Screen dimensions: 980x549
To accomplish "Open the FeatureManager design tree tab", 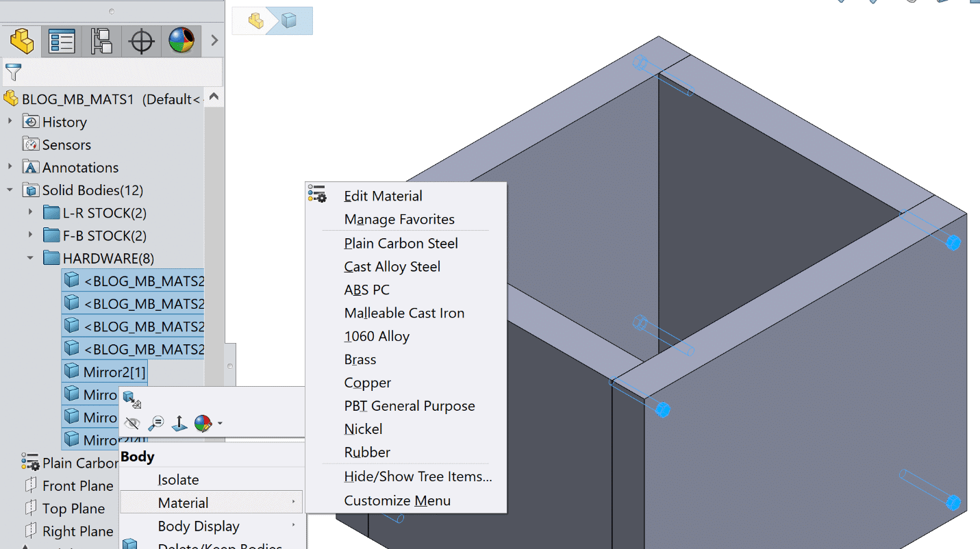I will pos(22,41).
